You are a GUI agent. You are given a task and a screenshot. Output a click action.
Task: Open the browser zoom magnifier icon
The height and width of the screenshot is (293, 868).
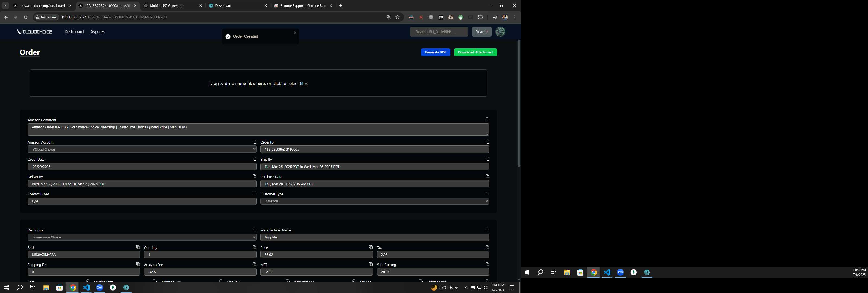(388, 17)
